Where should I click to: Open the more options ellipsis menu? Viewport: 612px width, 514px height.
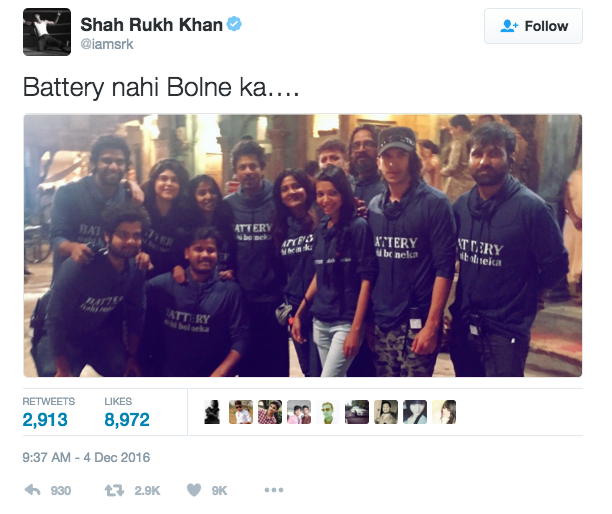(x=274, y=490)
